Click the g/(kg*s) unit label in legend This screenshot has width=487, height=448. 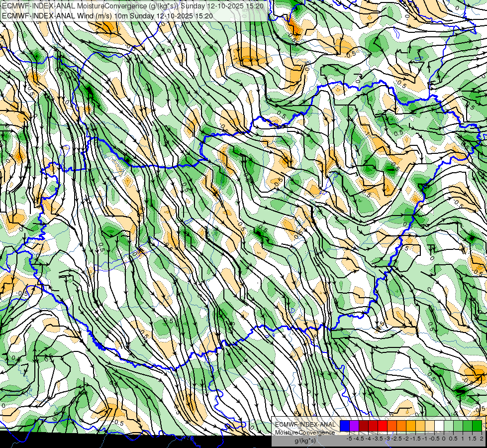tap(305, 441)
